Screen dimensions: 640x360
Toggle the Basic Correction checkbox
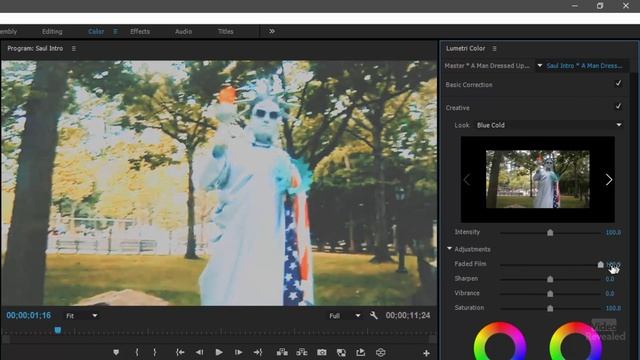[x=618, y=83]
